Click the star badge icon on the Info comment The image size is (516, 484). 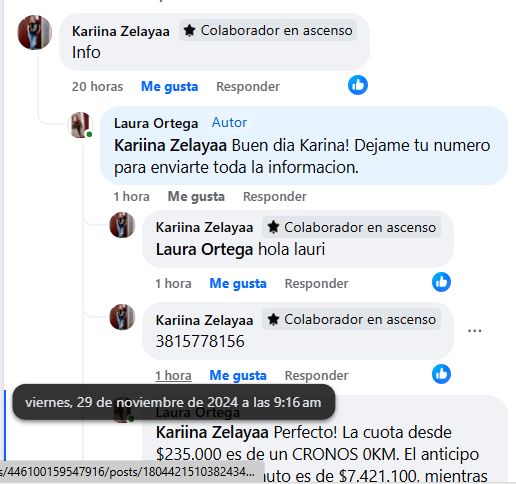pyautogui.click(x=190, y=30)
